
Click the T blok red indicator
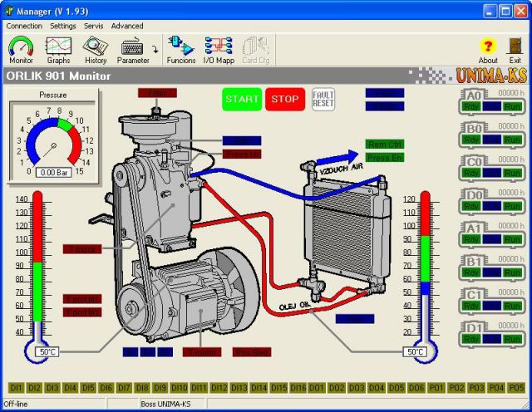tap(82, 249)
